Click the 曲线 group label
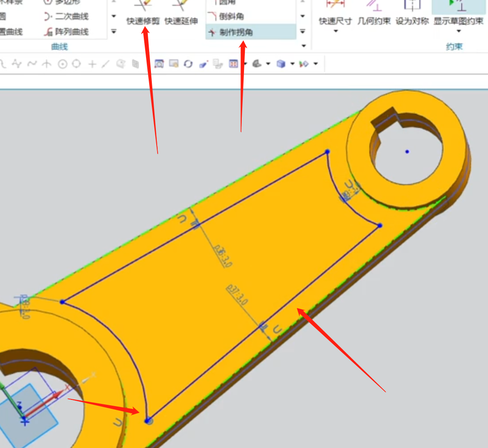 [x=60, y=47]
